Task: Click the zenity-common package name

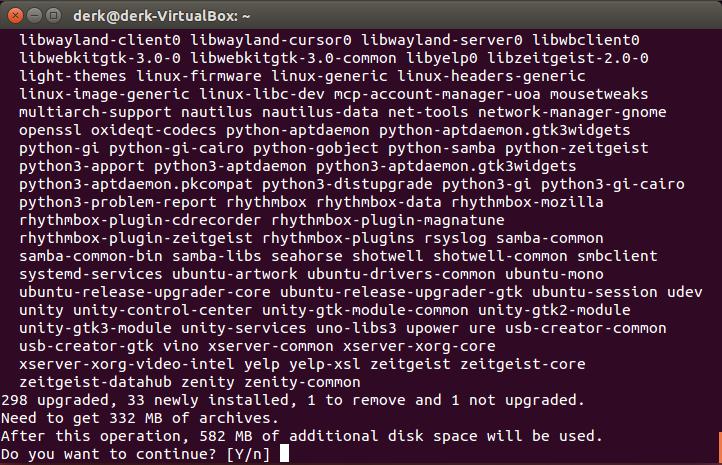Action: [304, 382]
